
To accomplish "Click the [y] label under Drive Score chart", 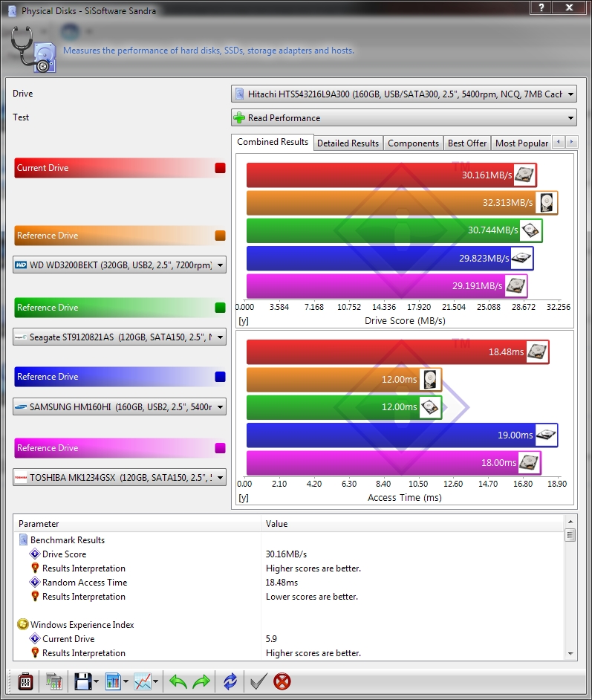I will click(244, 320).
